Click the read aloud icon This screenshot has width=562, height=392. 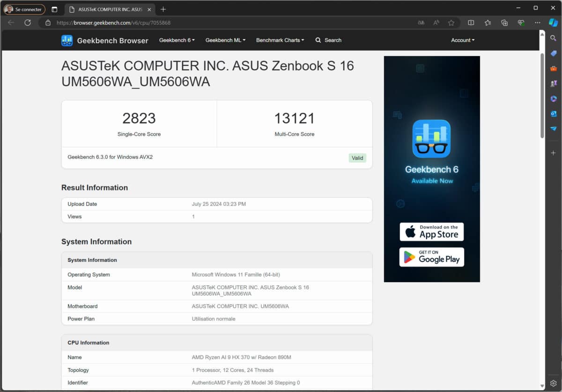tap(436, 22)
